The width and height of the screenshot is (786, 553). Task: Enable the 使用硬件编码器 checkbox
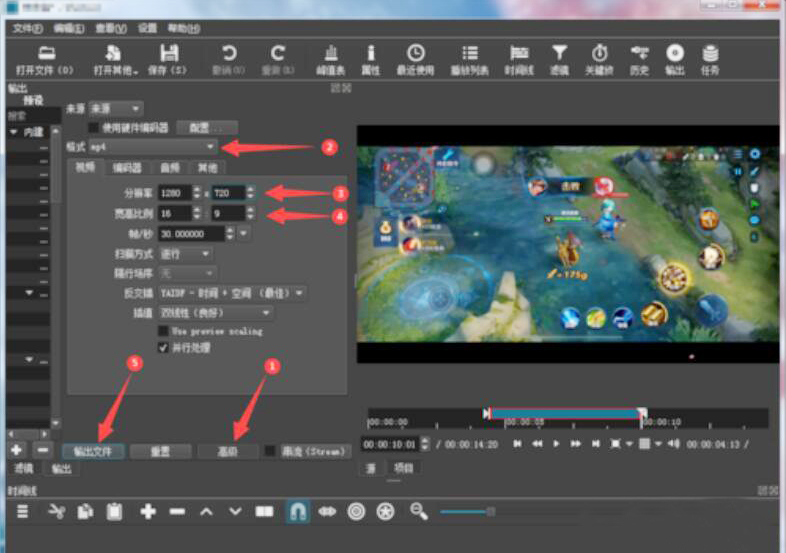click(x=93, y=127)
